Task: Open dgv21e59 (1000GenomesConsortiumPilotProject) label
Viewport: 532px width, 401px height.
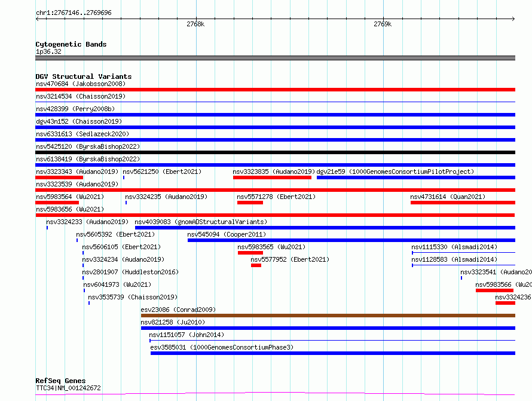Action: (x=395, y=172)
